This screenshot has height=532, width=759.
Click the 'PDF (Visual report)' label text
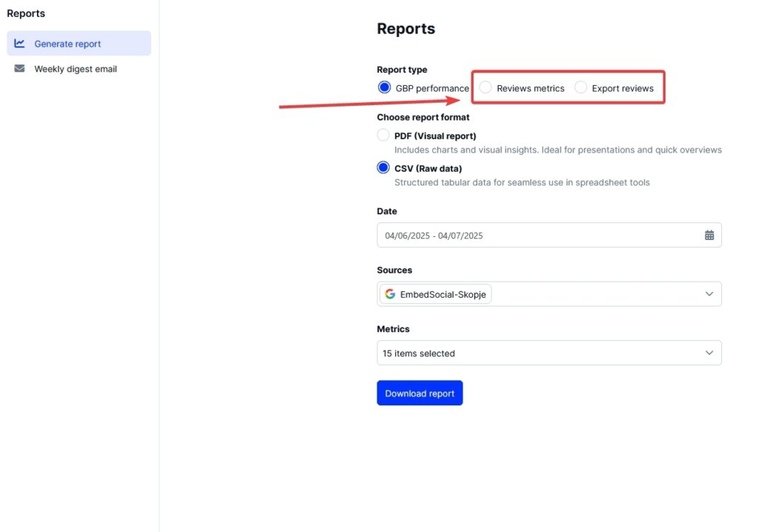(x=435, y=136)
